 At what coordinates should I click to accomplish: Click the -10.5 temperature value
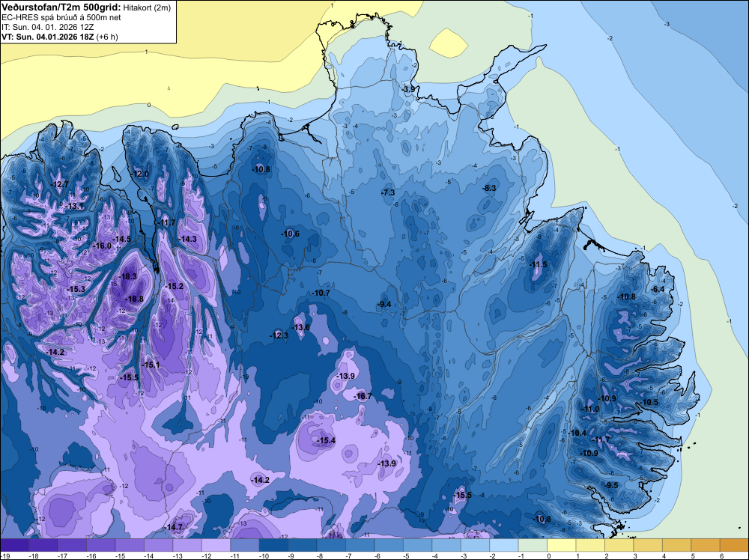[649, 402]
